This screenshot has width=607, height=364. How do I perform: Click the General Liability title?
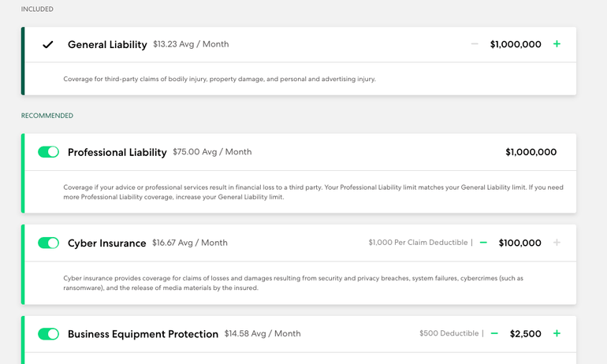(x=107, y=45)
